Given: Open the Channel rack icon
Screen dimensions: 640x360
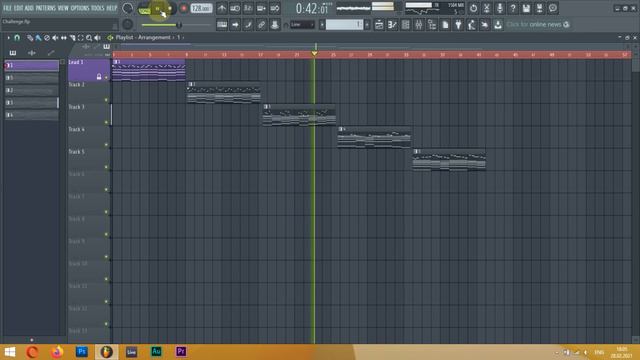Looking at the screenshot, I should click(406, 24).
